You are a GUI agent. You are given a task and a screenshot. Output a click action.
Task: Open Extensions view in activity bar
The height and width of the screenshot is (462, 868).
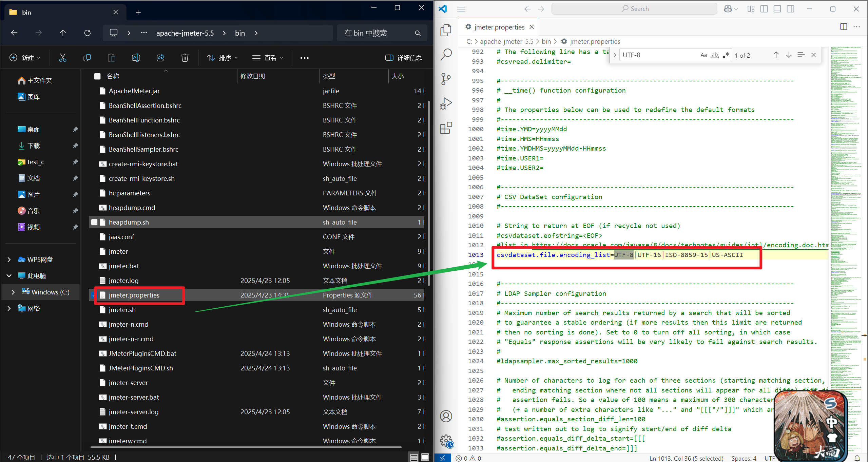tap(446, 128)
